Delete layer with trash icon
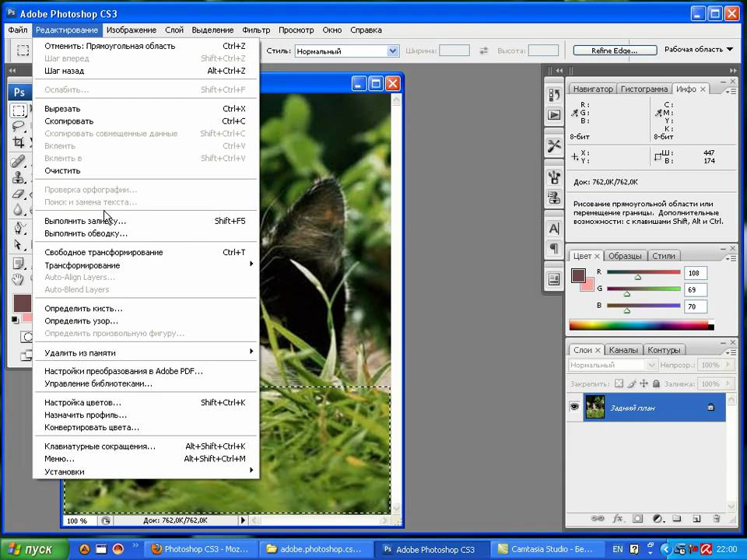 pos(716,519)
